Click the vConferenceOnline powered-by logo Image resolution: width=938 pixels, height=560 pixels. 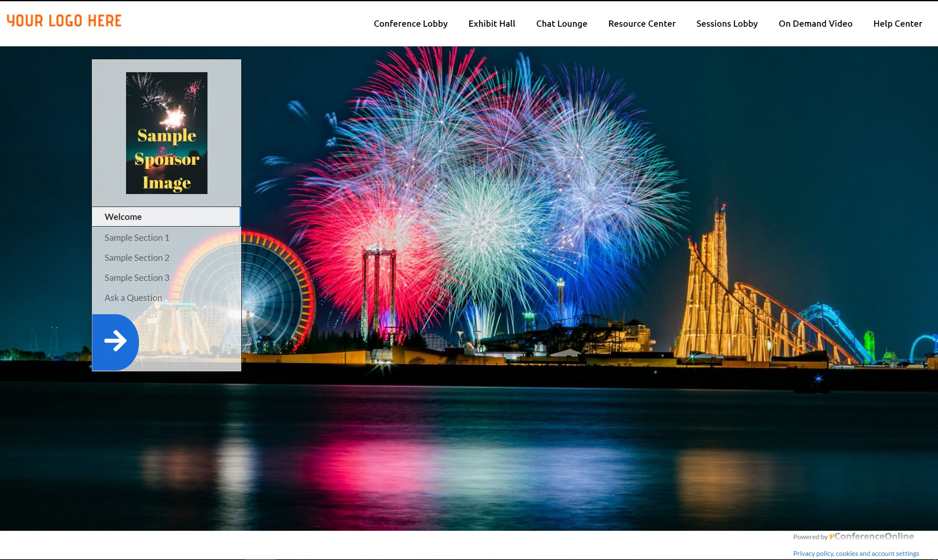(871, 536)
